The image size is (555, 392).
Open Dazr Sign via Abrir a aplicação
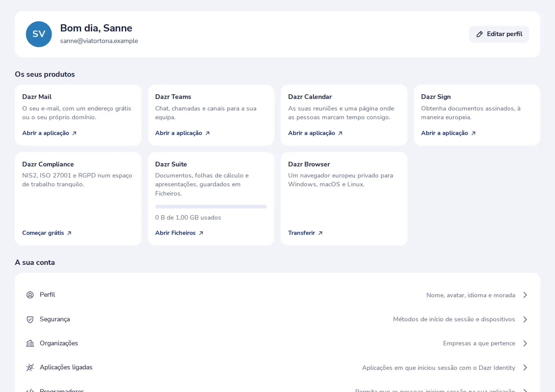[448, 133]
